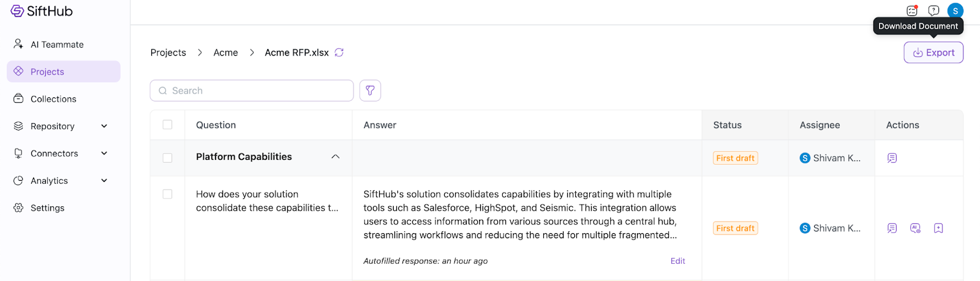
Task: Collapse the Platform Capabilities section
Action: pyautogui.click(x=335, y=157)
